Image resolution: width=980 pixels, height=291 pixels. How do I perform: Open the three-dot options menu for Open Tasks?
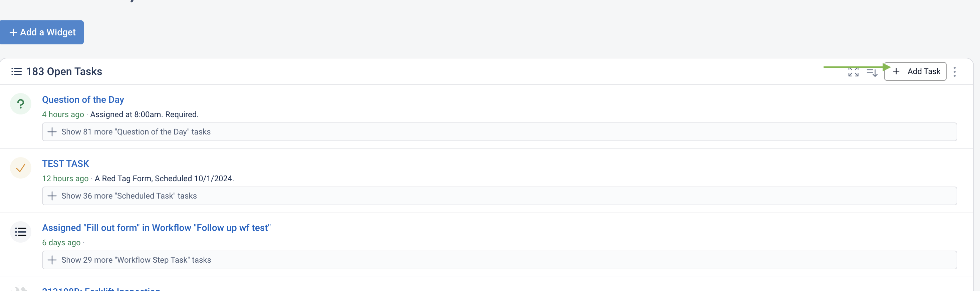(x=954, y=71)
